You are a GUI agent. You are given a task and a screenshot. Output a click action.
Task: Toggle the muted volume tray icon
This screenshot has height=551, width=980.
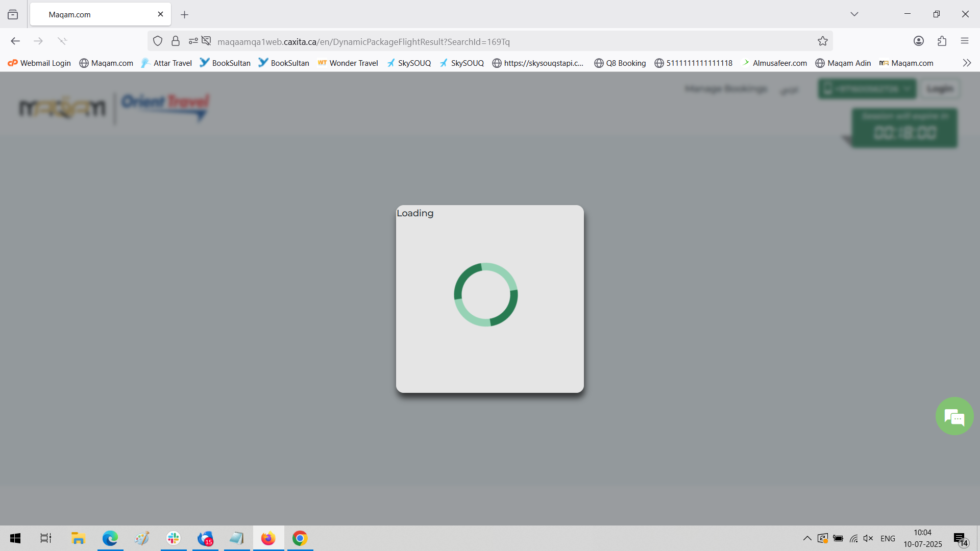[868, 538]
